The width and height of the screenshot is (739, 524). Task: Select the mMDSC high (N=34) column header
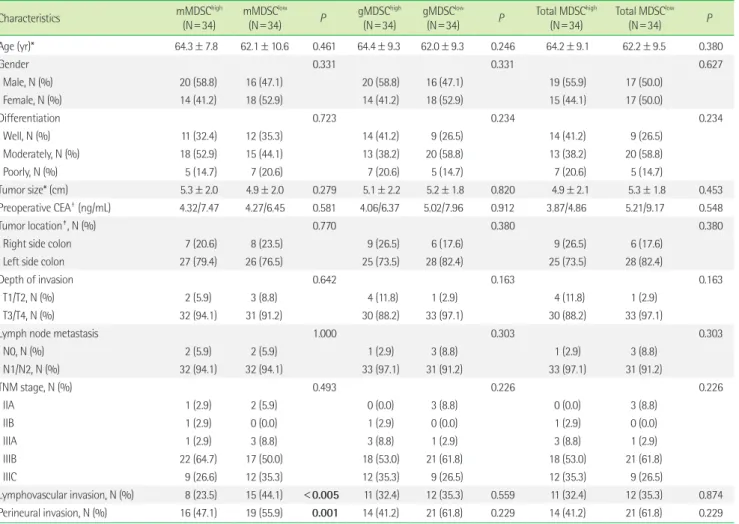[199, 18]
